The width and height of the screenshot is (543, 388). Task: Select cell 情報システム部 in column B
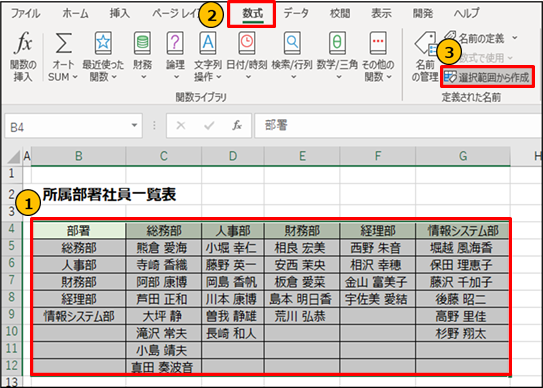point(79,316)
